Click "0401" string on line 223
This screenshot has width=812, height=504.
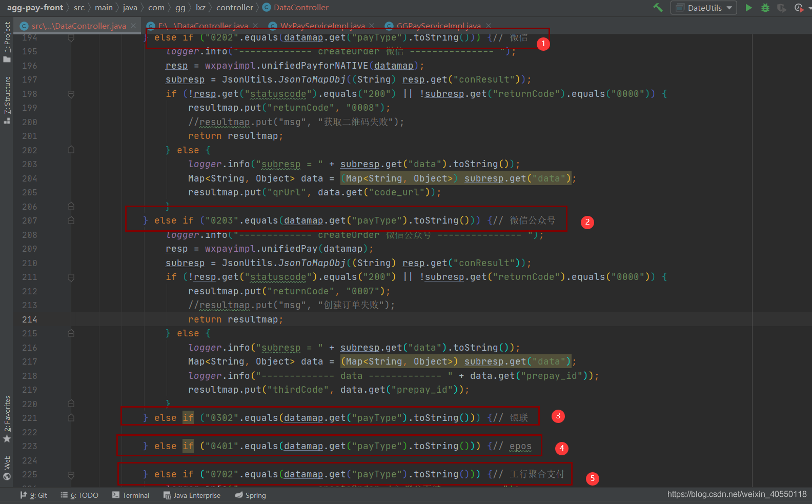222,446
